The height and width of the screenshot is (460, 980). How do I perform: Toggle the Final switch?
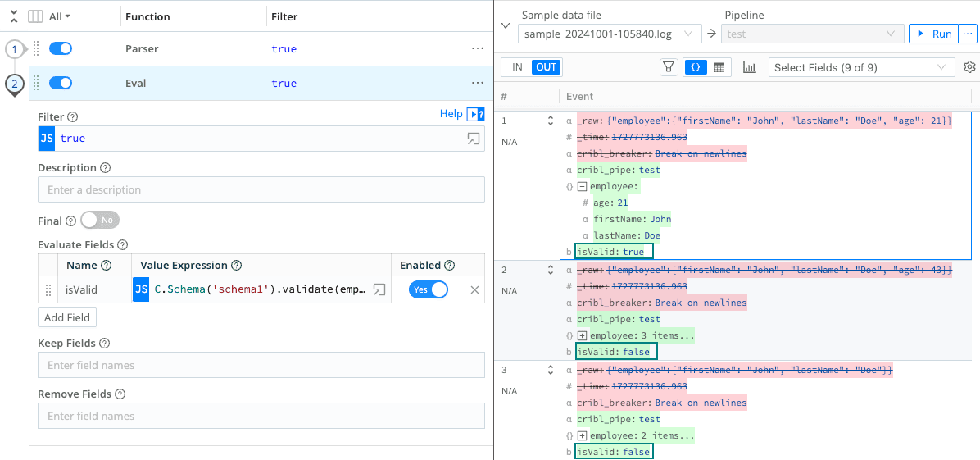99,221
